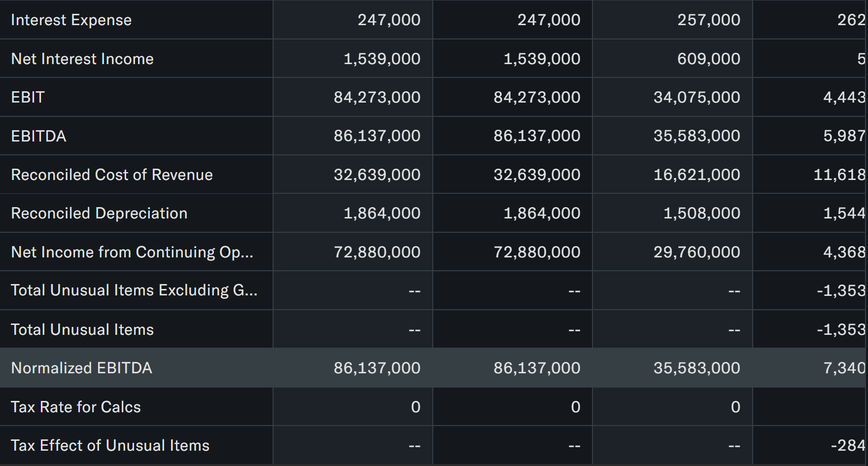The width and height of the screenshot is (868, 466).
Task: Select the Net Interest Income row label
Action: pyautogui.click(x=82, y=59)
